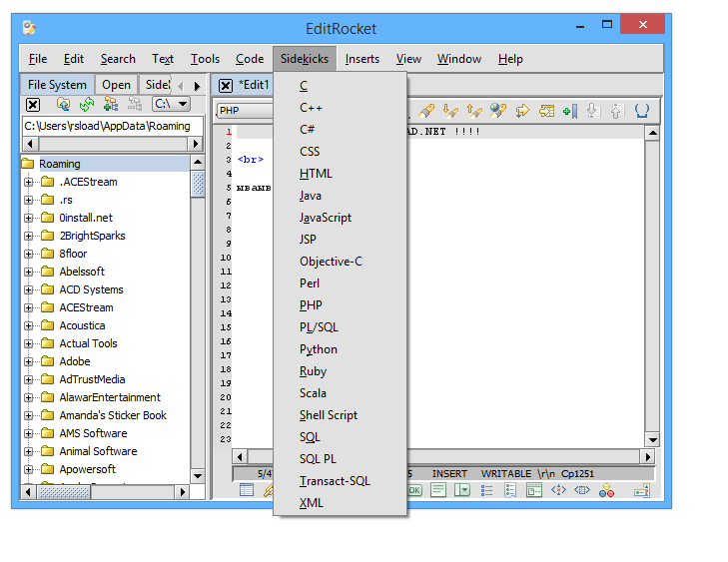Select the Amanda's Sticker Book folder
The width and height of the screenshot is (728, 562).
tap(113, 415)
